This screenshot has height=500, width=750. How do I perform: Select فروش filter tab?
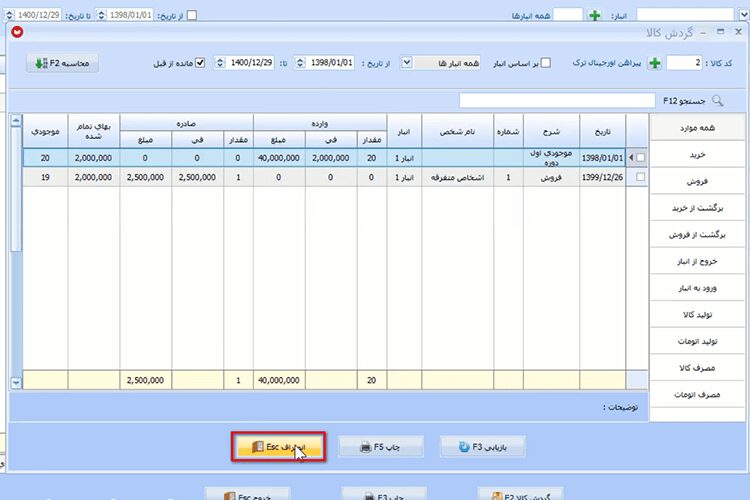[697, 181]
